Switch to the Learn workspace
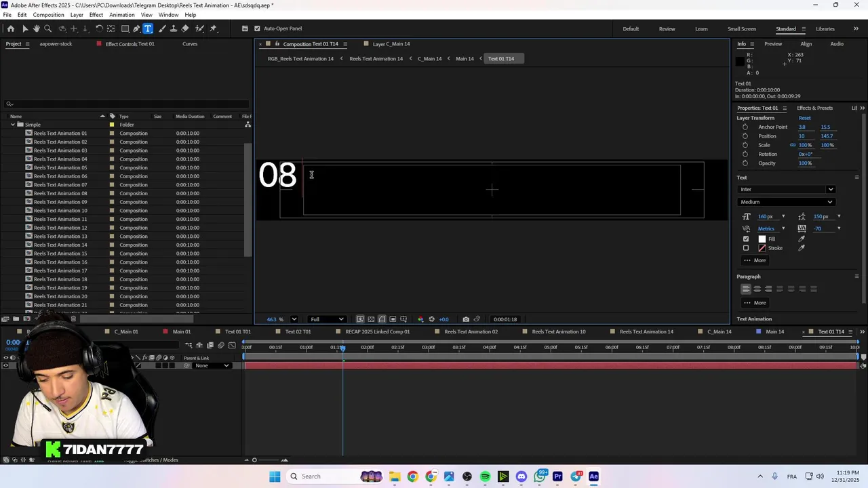 [x=701, y=29]
